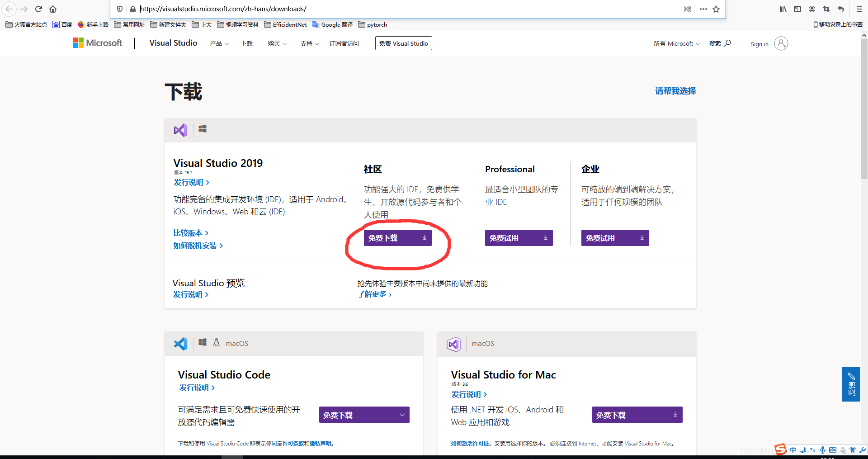Open the 下载 nav item
Image resolution: width=868 pixels, height=459 pixels.
pos(247,43)
